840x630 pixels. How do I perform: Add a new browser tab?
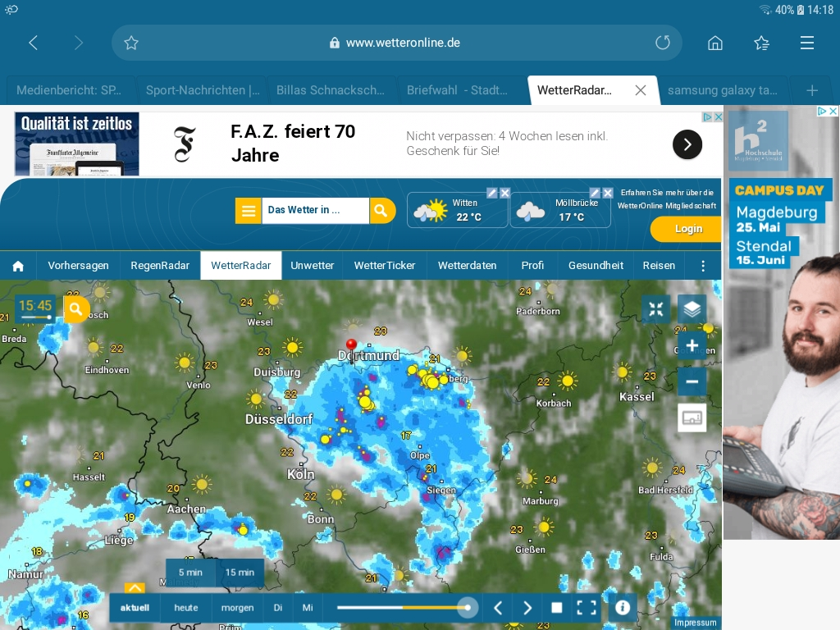(812, 90)
